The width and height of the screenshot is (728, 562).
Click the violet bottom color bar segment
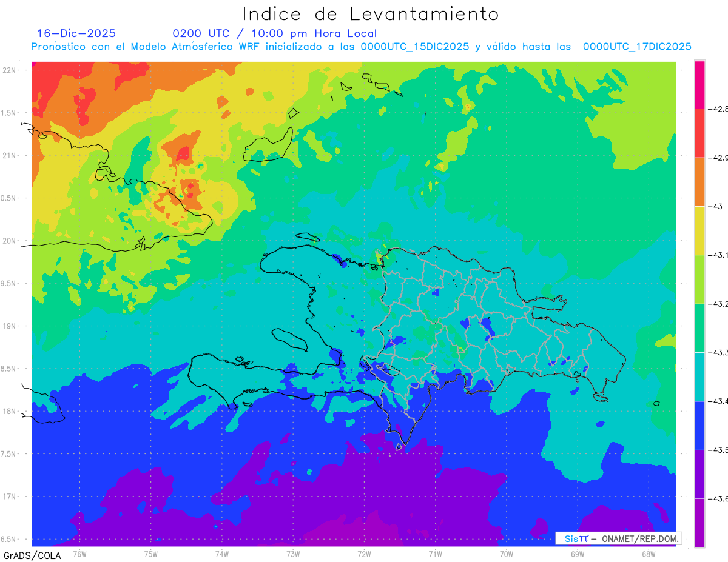click(699, 523)
